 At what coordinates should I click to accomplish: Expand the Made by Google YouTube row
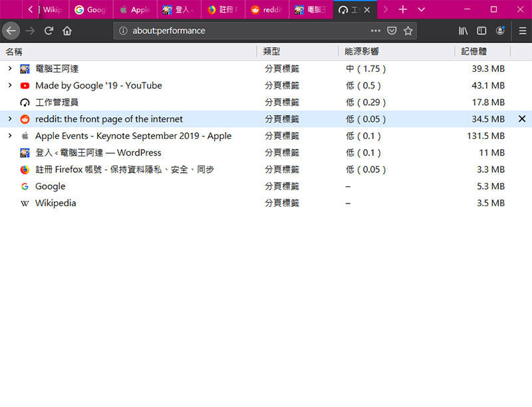[x=10, y=85]
